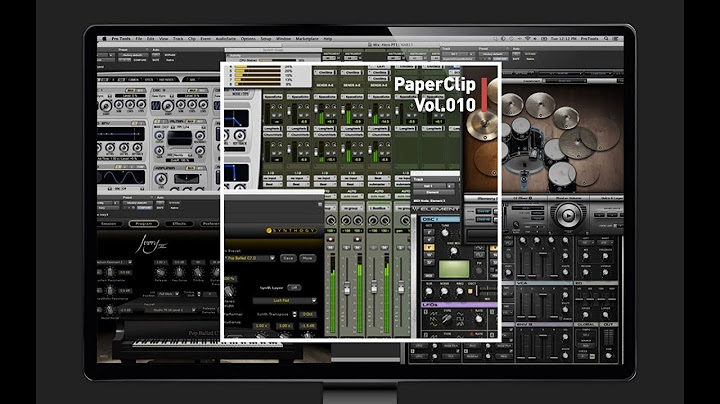
Task: Click the Release knob in Ivory
Action: [x=161, y=272]
